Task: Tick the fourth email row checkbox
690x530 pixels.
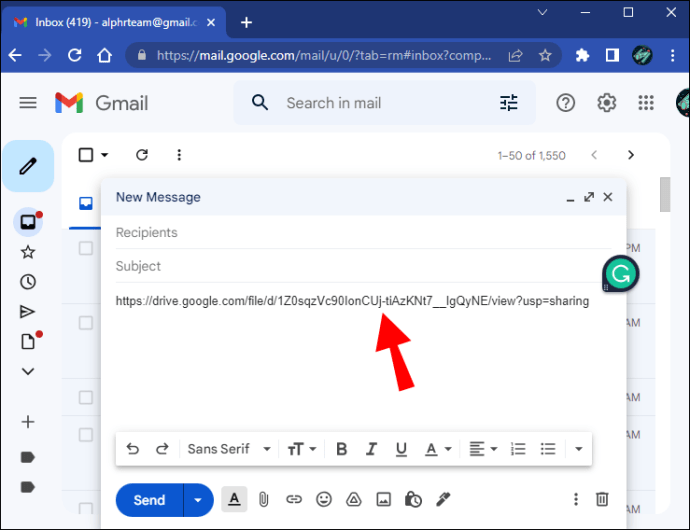Action: tap(86, 435)
